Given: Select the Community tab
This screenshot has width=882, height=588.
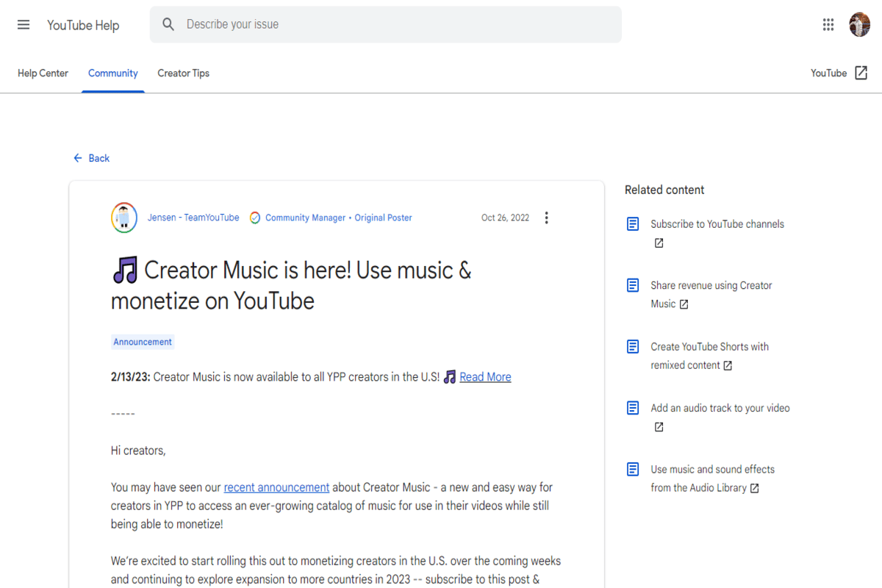Looking at the screenshot, I should pos(113,73).
